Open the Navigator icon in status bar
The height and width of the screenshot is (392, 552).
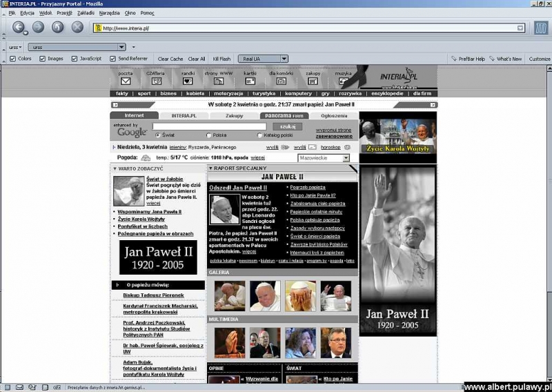pos(8,387)
